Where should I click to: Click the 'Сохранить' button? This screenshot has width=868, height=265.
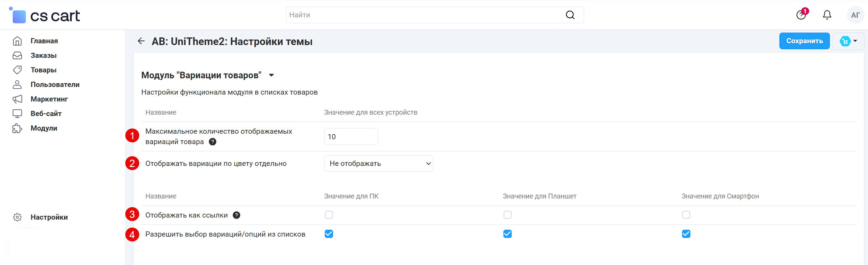tap(804, 41)
